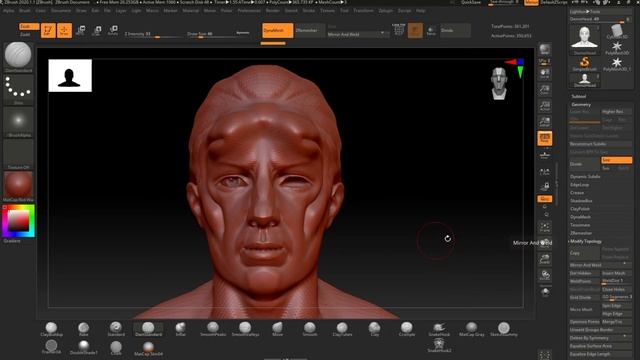Choose the MatCap Gray material icon
The height and width of the screenshot is (360, 640).
click(x=471, y=330)
